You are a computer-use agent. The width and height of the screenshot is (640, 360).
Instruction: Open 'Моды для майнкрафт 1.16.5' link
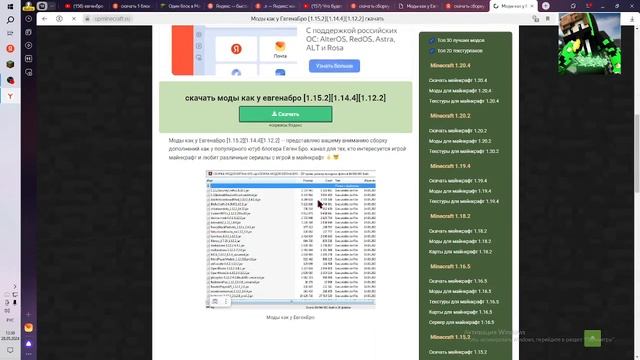tap(460, 291)
